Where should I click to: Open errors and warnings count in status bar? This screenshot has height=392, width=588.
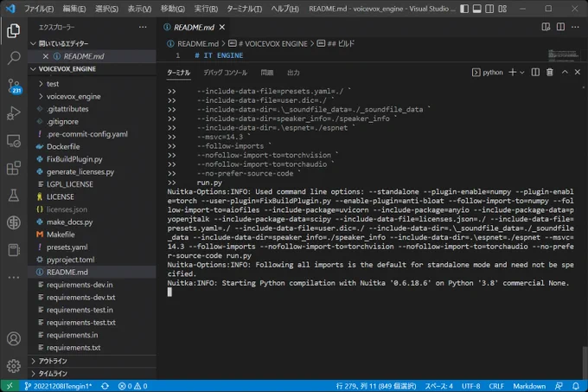(132, 386)
